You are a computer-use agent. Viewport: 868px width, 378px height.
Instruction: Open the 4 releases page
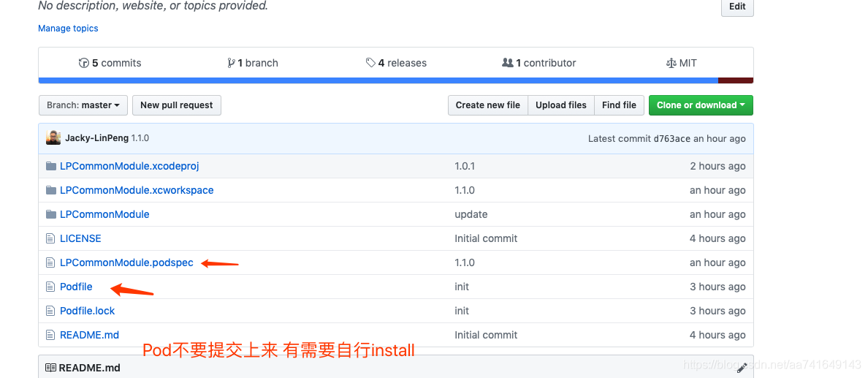coord(396,63)
